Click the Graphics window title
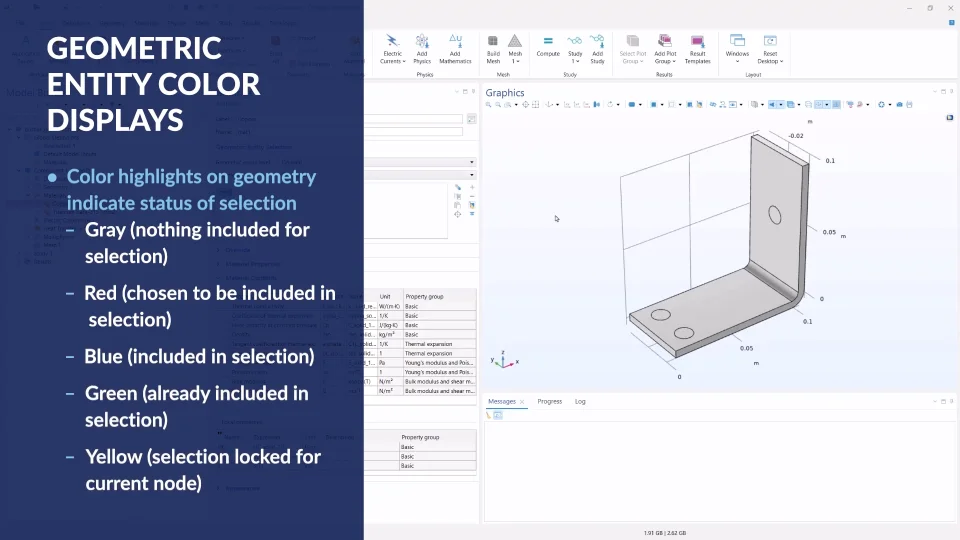This screenshot has width=960, height=540. click(504, 92)
